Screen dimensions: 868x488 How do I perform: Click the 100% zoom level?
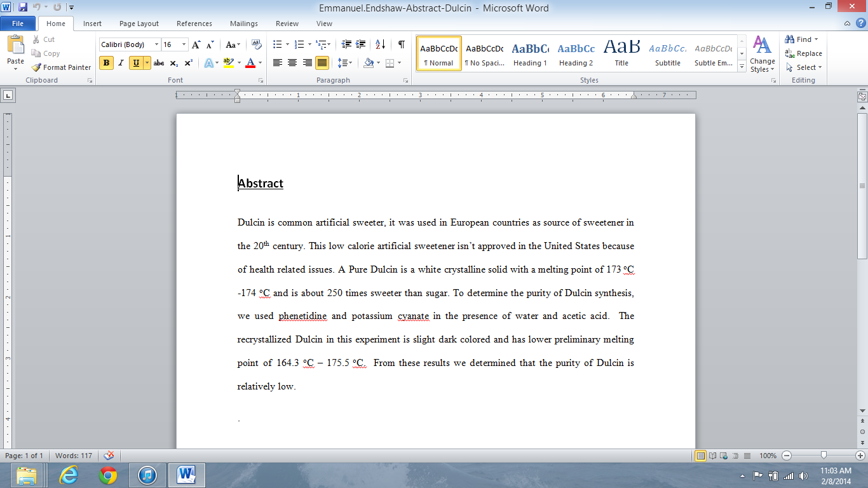[x=768, y=456]
